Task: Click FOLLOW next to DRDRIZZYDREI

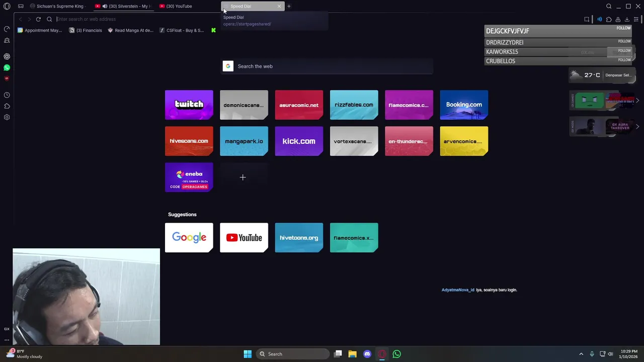Action: 624,41
